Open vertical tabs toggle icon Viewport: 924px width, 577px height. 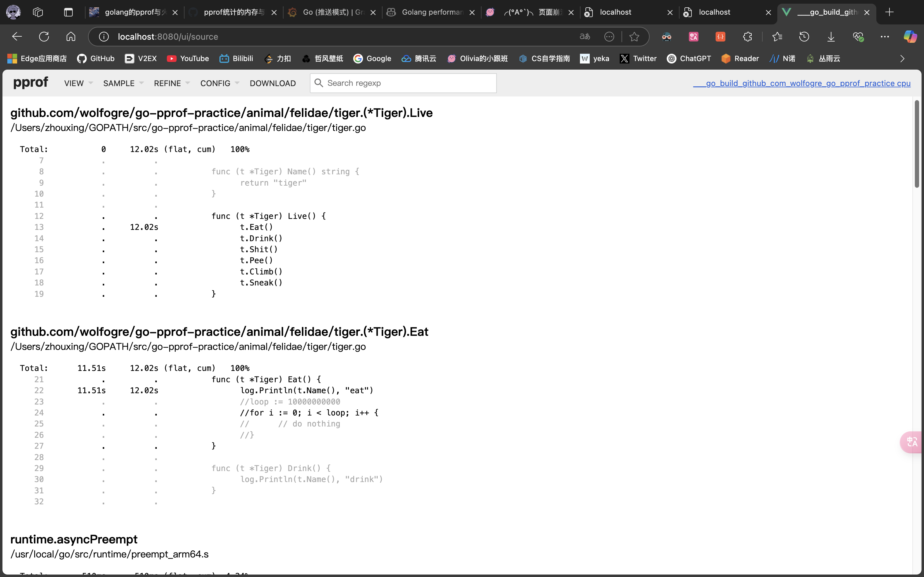68,12
